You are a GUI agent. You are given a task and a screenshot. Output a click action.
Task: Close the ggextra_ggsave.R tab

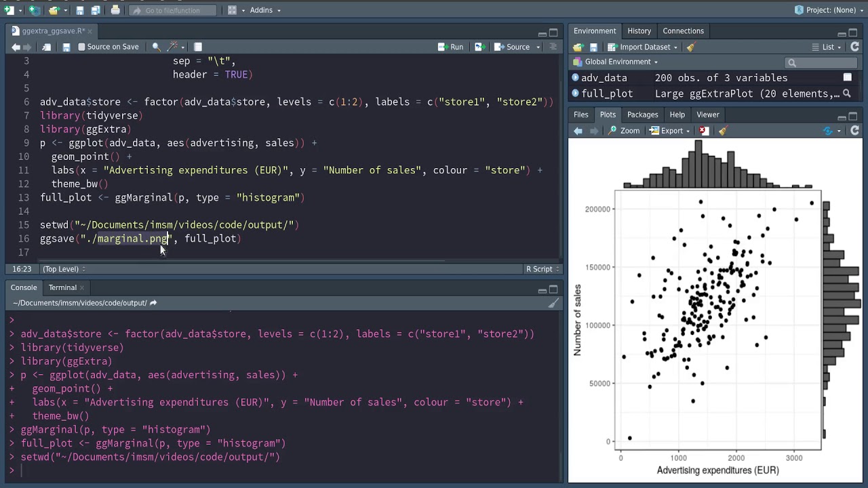point(90,30)
